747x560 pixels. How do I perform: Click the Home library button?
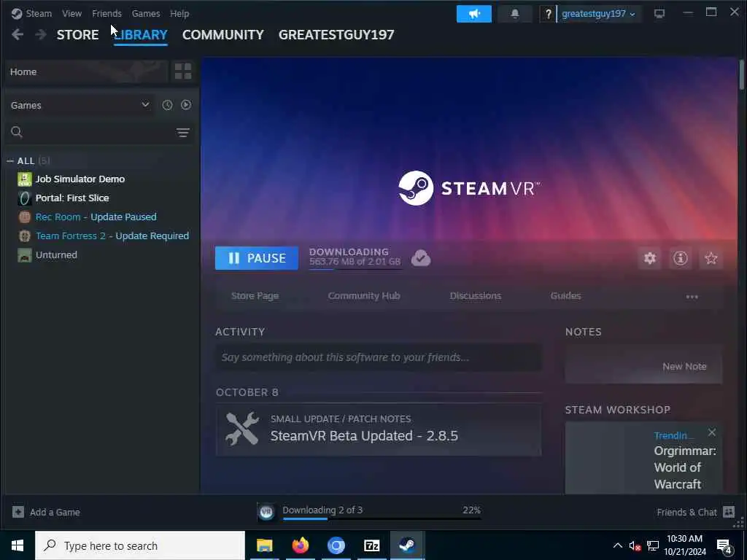coord(87,72)
